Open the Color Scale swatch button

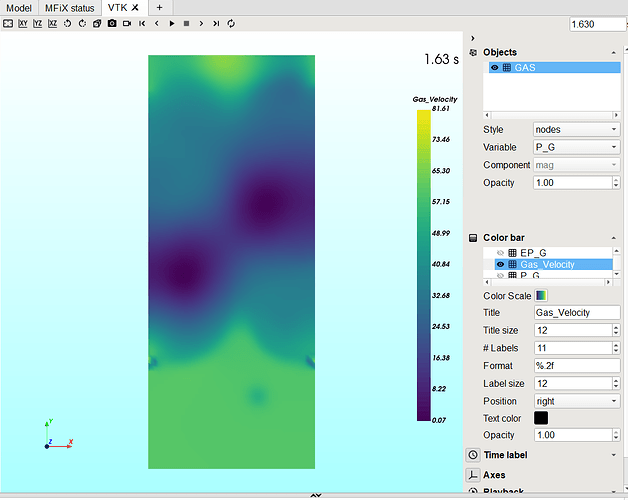[x=541, y=296]
